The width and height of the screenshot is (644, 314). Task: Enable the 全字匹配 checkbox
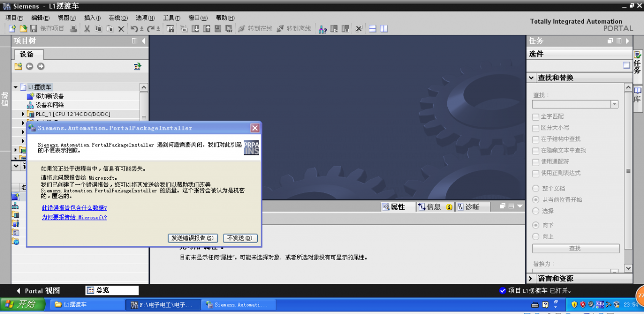(x=536, y=117)
